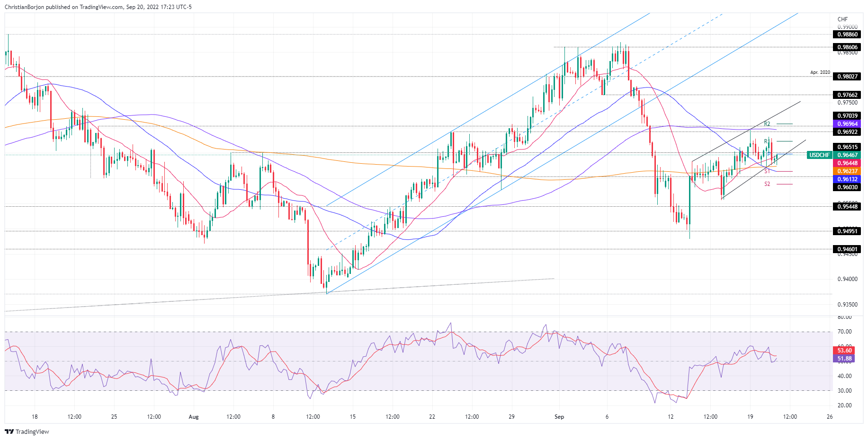Image resolution: width=868 pixels, height=440 pixels.
Task: Select the 0.98860 price level label
Action: click(x=847, y=35)
